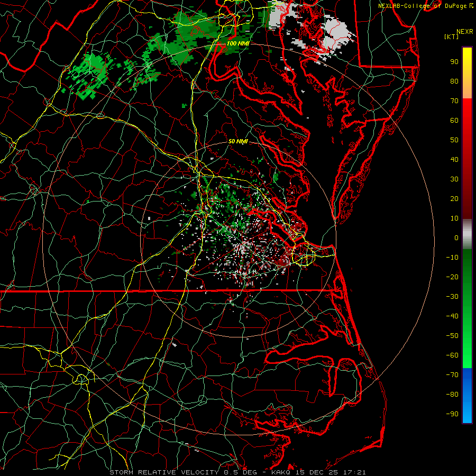Click the 10 value on velocity scale
Viewport: 476px width, 476px height.
(454, 218)
